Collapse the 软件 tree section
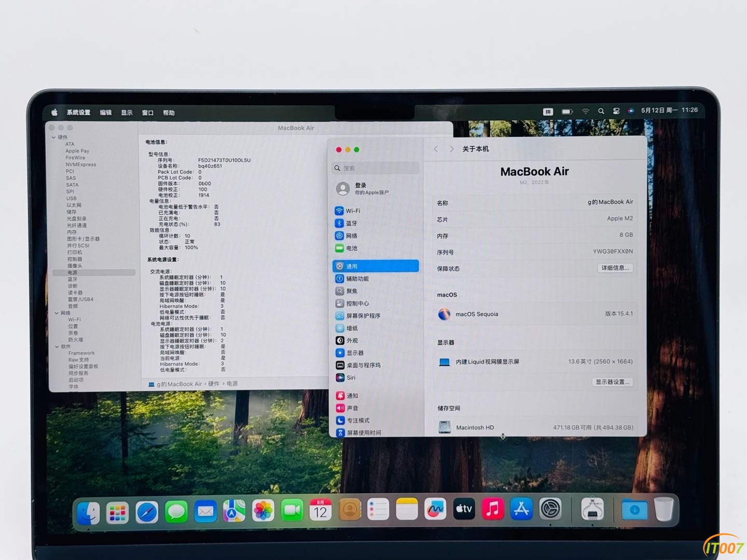747x560 pixels. pyautogui.click(x=57, y=346)
